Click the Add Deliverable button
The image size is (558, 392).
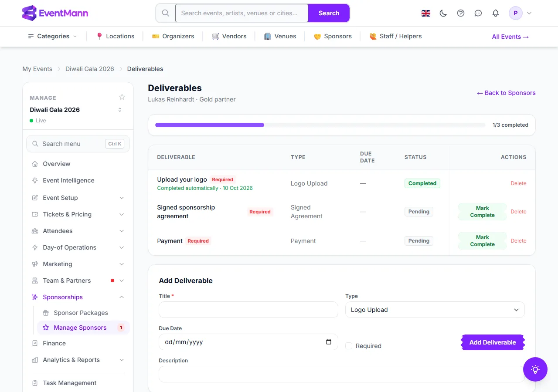(493, 342)
